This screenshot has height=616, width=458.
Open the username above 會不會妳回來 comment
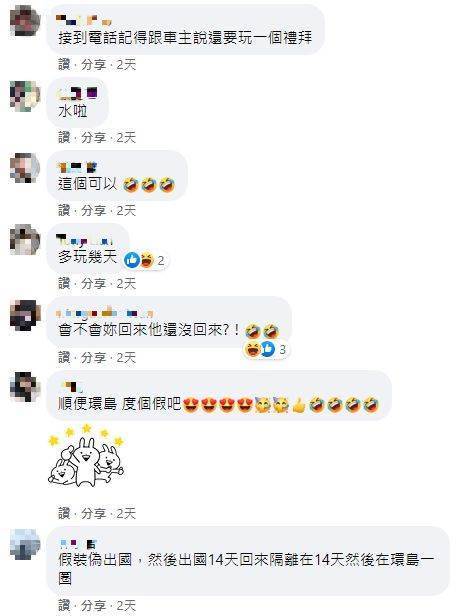[x=104, y=313]
